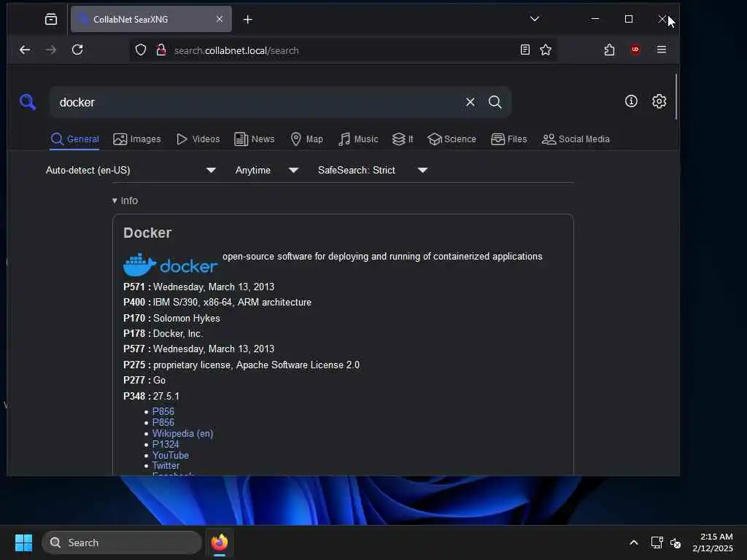Toggle Firefox reader view
Viewport: 747px width, 560px height.
[525, 50]
